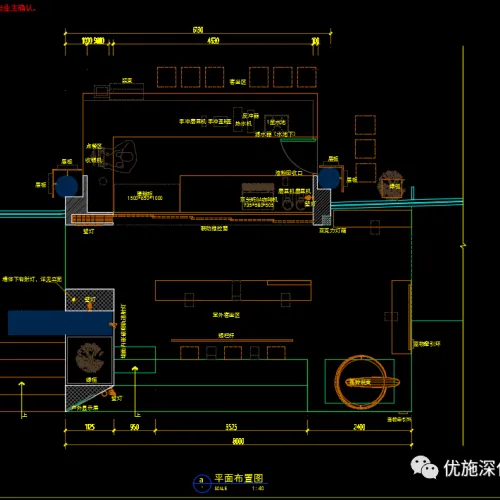Click the 2400 dimension text
The image size is (500, 500).
coord(359,427)
